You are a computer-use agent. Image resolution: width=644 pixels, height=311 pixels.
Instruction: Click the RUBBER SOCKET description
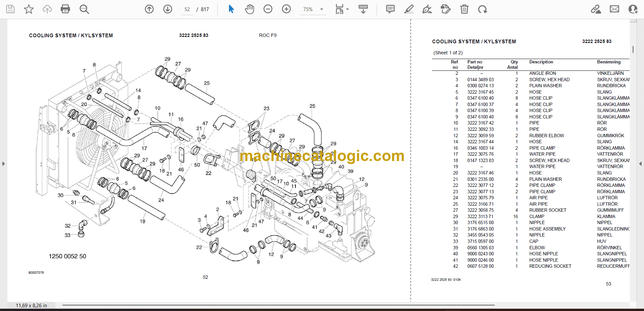click(548, 210)
